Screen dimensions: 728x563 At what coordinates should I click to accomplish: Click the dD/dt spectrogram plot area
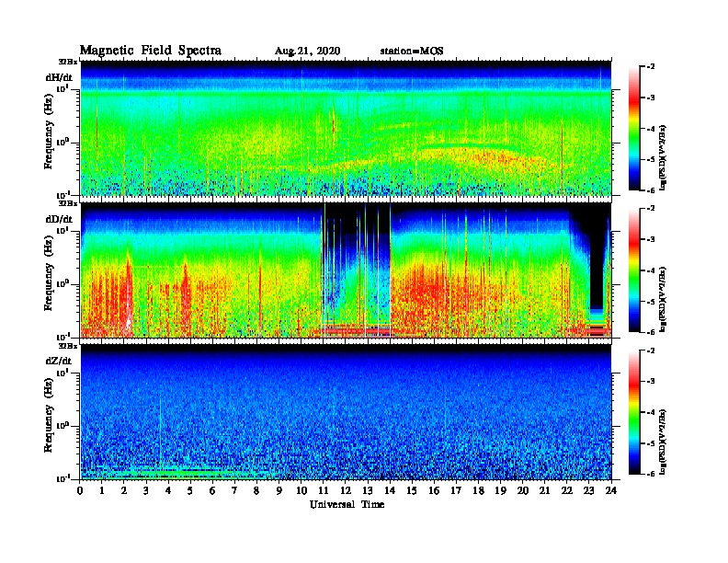click(346, 270)
